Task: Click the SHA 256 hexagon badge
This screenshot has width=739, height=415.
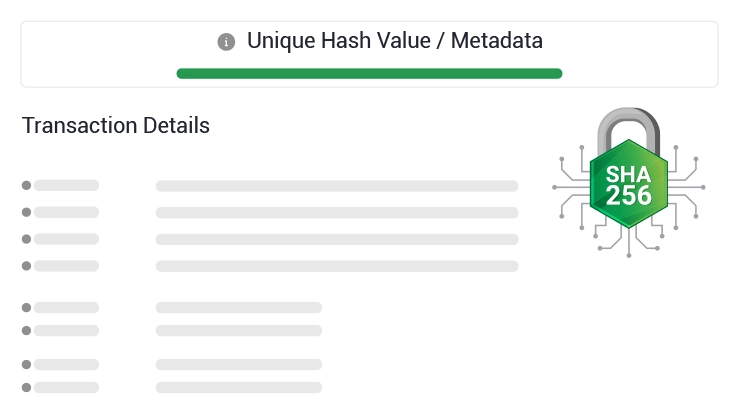Action: pyautogui.click(x=628, y=185)
